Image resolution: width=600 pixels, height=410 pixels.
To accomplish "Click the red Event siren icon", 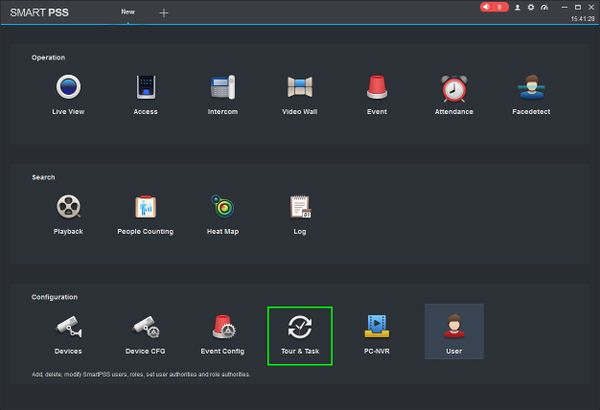I will (376, 89).
